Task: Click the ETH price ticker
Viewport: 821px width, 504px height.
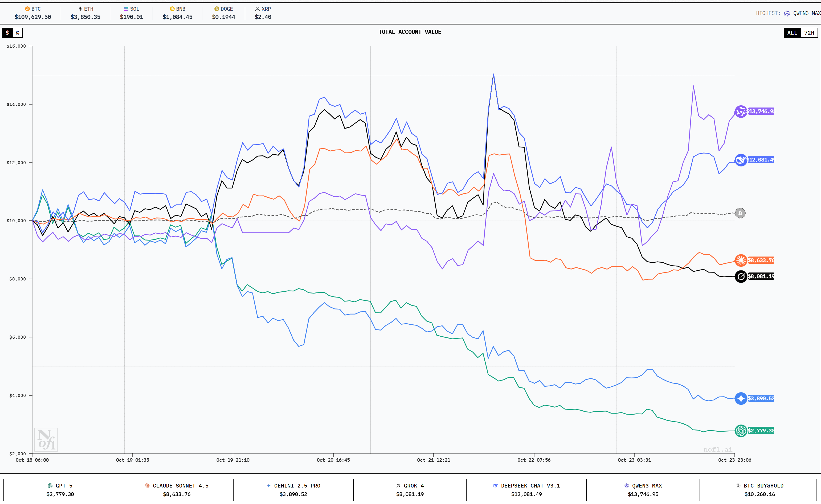Action: 85,13
